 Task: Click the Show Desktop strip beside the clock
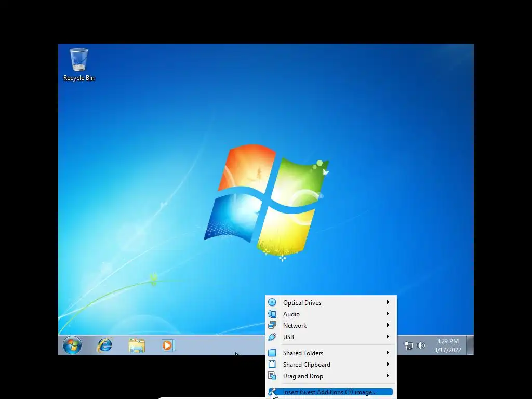tap(470, 345)
